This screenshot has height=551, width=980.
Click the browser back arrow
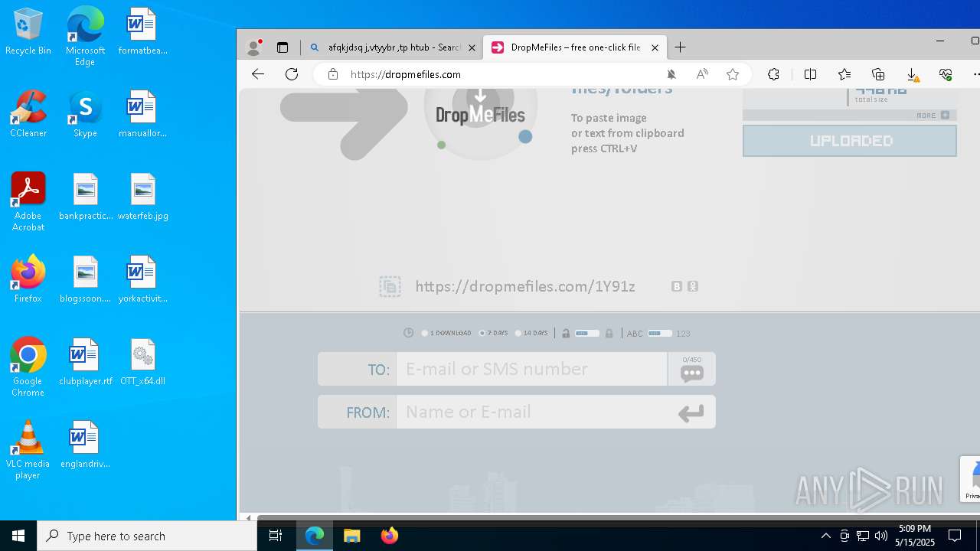point(258,74)
